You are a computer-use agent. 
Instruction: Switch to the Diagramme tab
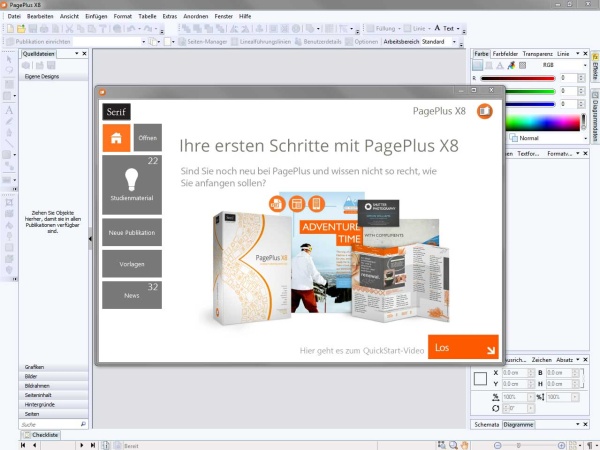pos(518,424)
